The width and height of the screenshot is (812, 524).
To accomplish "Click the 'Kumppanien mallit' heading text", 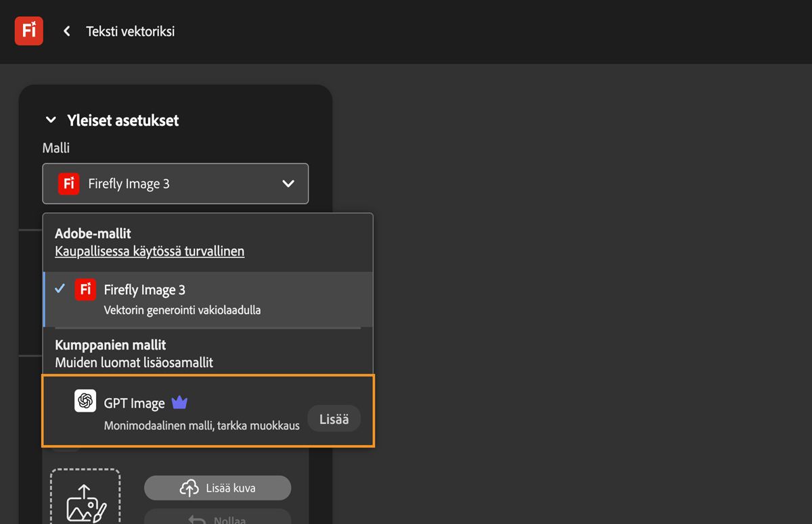I will pyautogui.click(x=110, y=345).
